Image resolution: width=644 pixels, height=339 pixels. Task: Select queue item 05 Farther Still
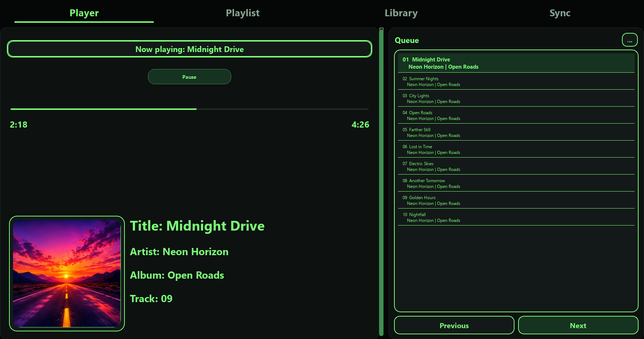[516, 132]
